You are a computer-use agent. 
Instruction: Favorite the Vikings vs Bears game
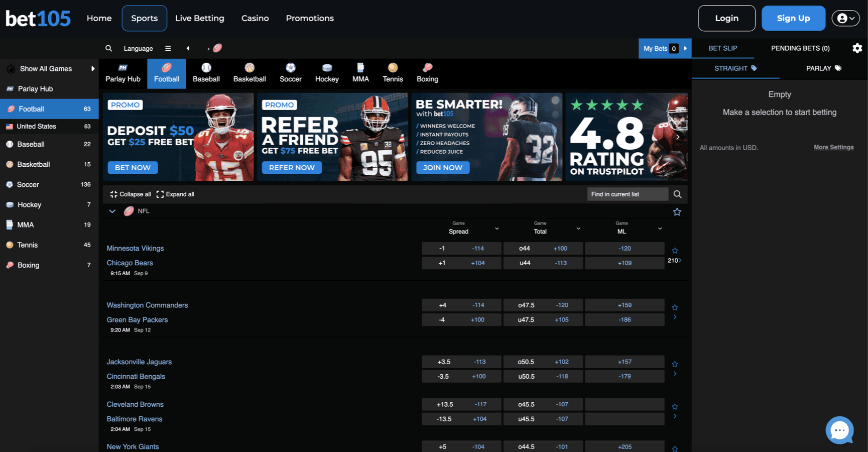click(x=675, y=250)
